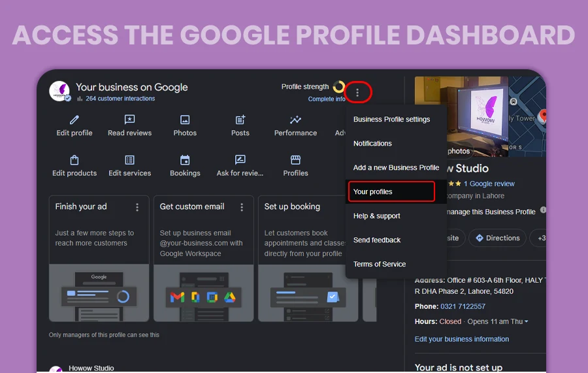Image resolution: width=588 pixels, height=373 pixels.
Task: Open Edit services list icon
Action: 129,160
